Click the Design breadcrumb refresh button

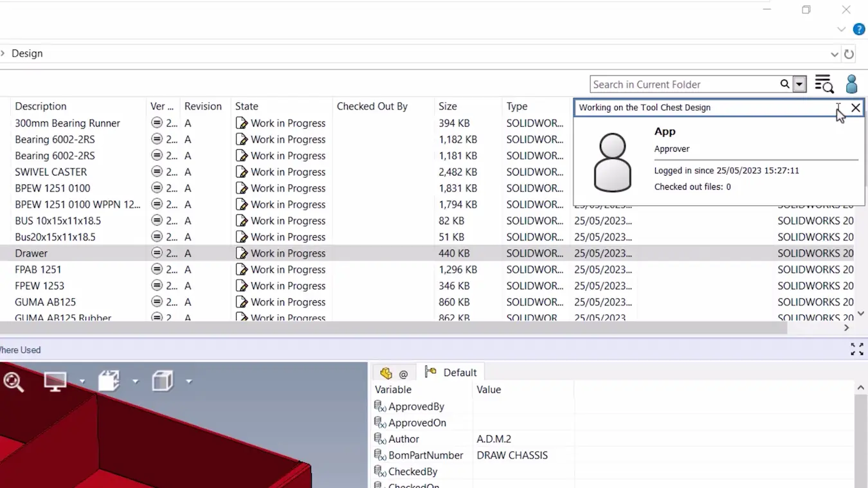tap(849, 54)
